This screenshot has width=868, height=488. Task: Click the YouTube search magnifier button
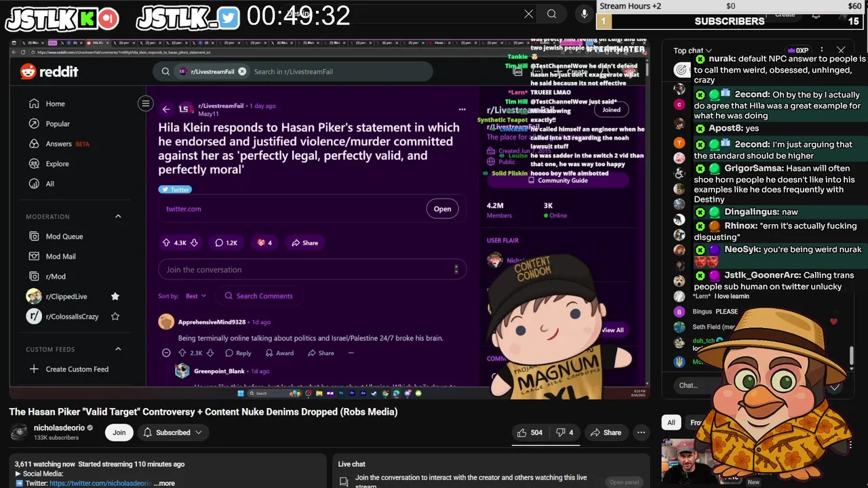point(552,14)
